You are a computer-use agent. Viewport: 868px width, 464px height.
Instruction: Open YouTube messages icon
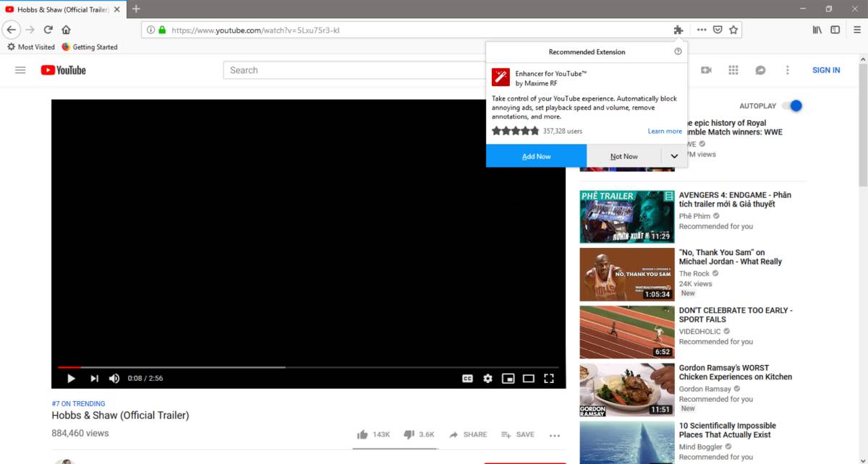point(761,70)
